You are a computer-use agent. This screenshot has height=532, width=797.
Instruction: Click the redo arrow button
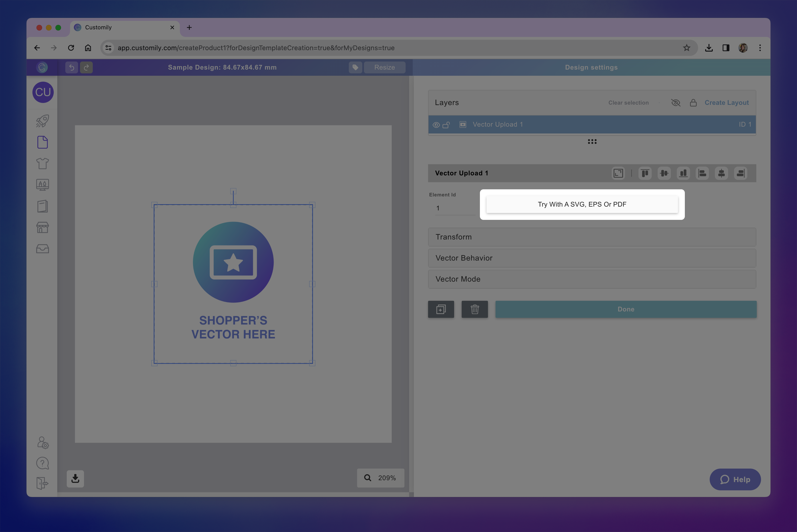[86, 67]
